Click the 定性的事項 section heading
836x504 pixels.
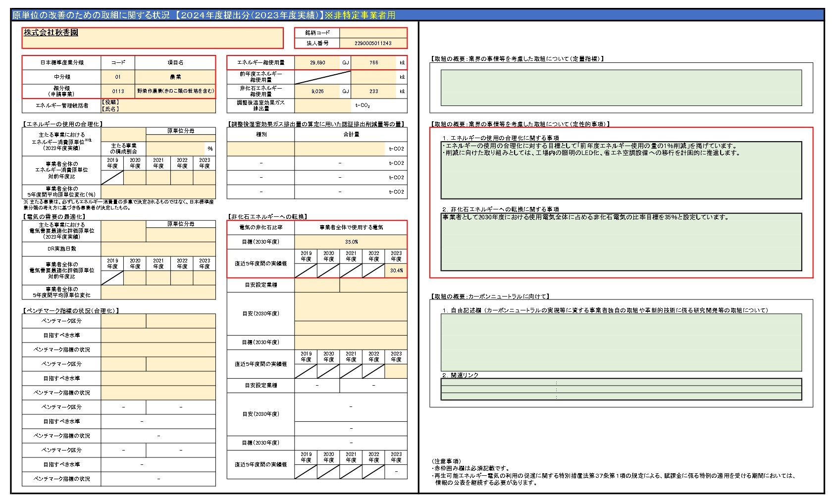pyautogui.click(x=520, y=124)
